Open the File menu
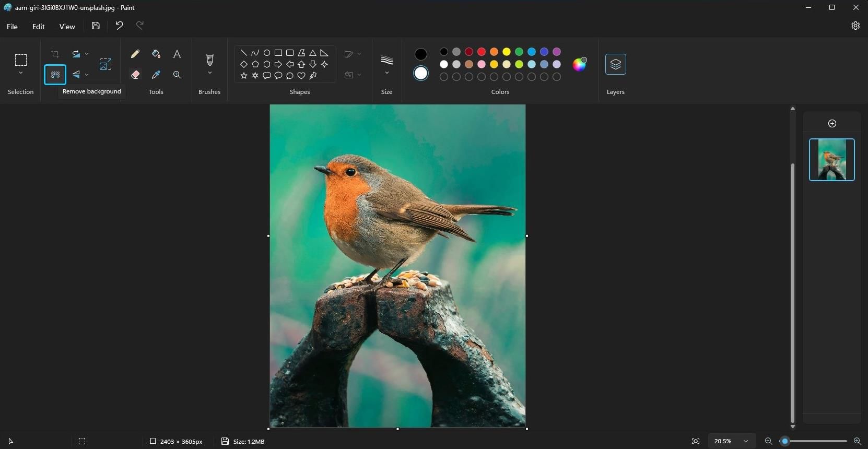868x449 pixels. point(12,27)
